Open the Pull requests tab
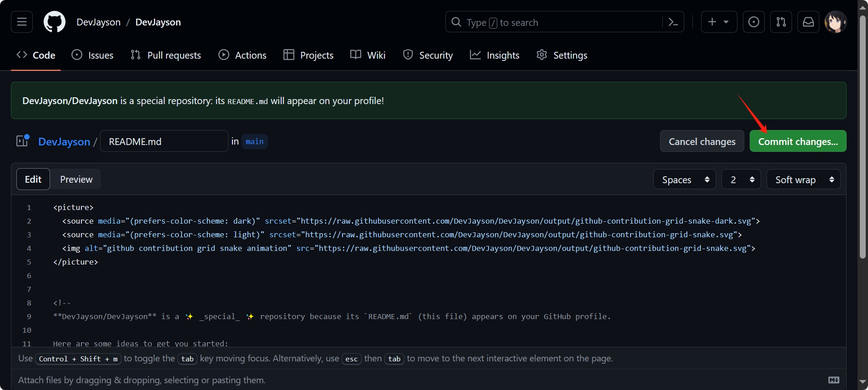 click(166, 55)
